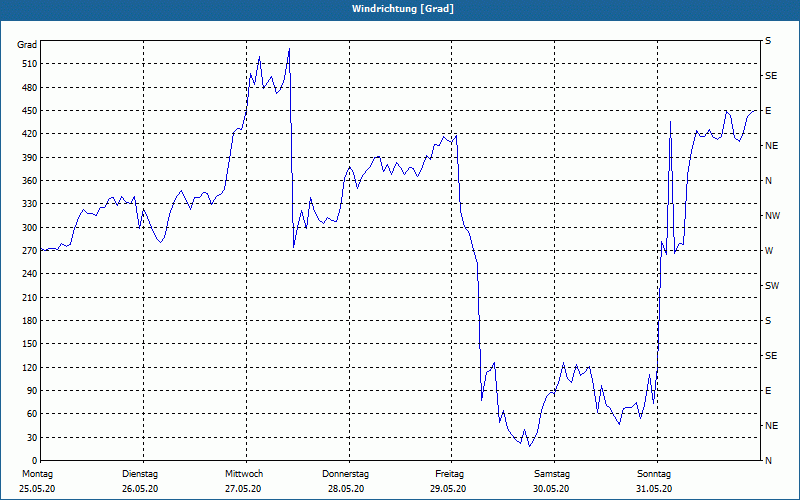The width and height of the screenshot is (800, 500).
Task: Pick the date label 25.05.20
Action: coord(37,489)
